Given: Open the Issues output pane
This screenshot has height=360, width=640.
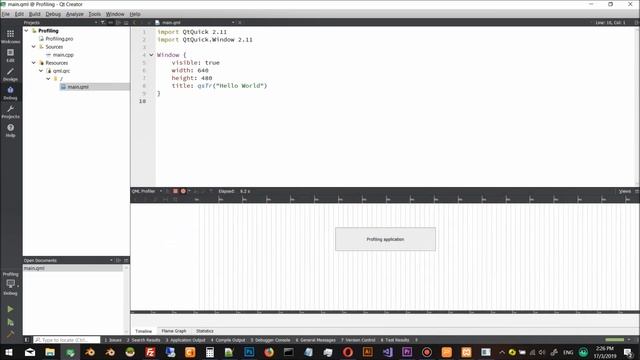Looking at the screenshot, I should 113,340.
